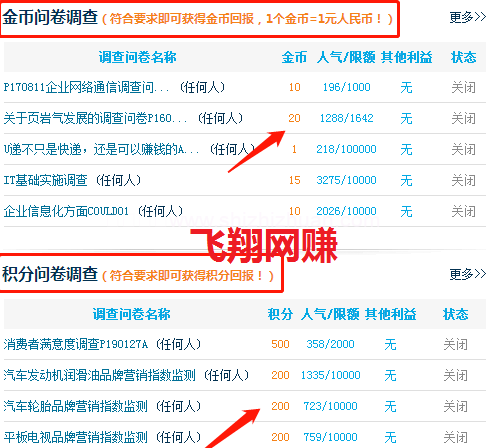Click gold value 20 for 页岩气 survey
The image size is (488, 448).
(x=294, y=118)
